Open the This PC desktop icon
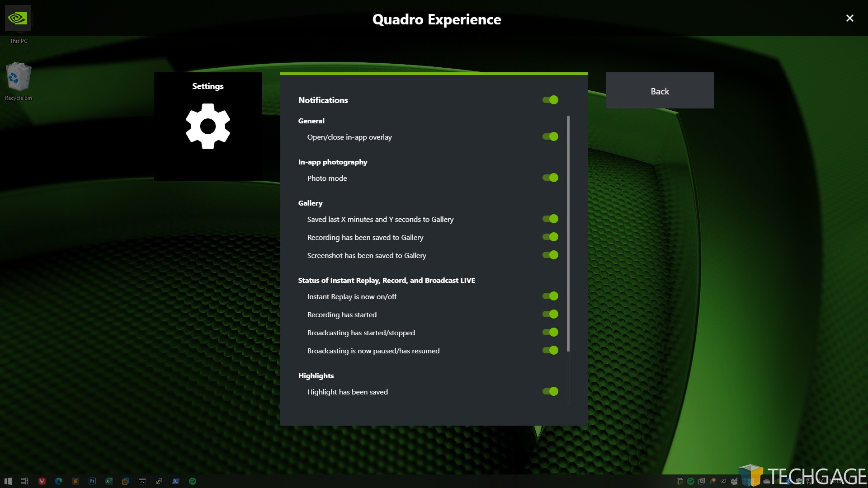 click(18, 24)
